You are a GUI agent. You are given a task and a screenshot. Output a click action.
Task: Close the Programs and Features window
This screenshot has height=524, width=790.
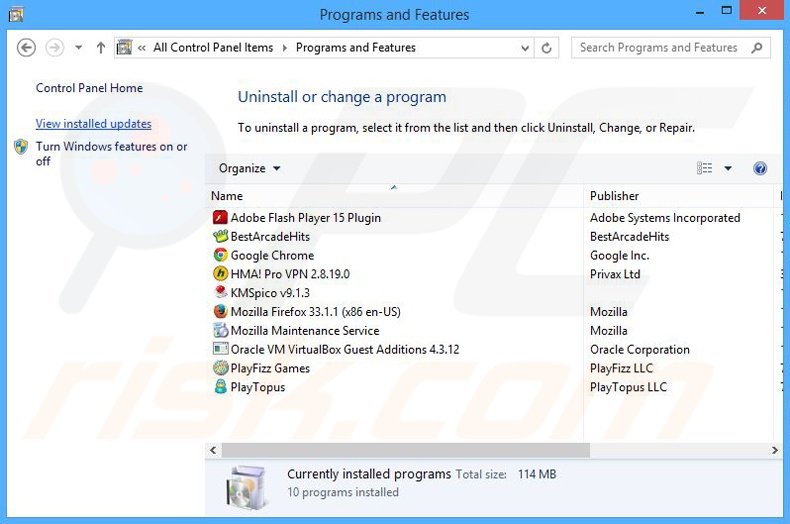762,10
